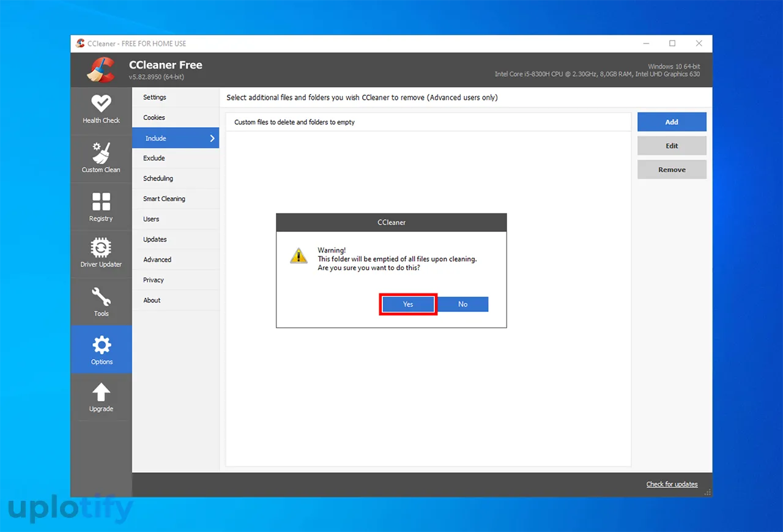This screenshot has width=783, height=532.
Task: Confirm with the Yes button
Action: [x=408, y=304]
